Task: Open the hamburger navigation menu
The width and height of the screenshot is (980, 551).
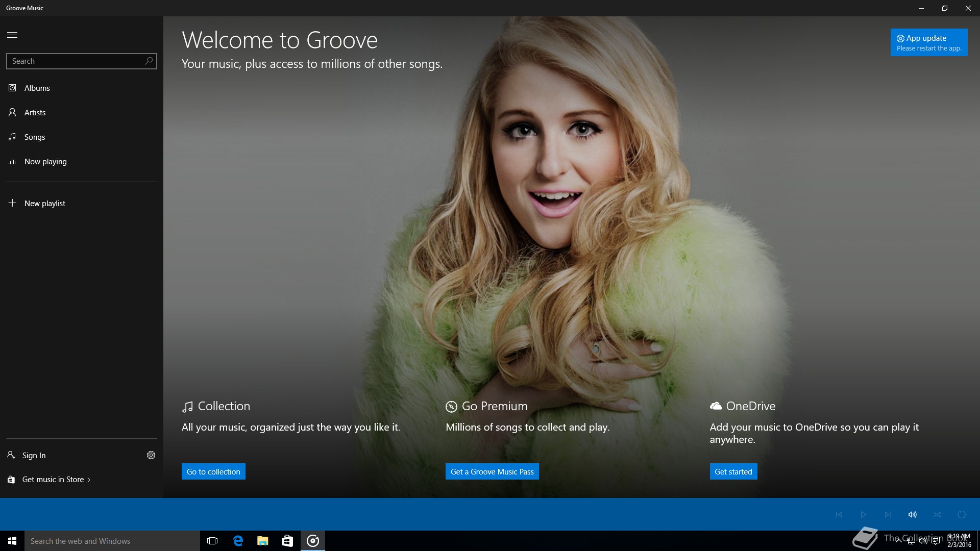Action: (12, 35)
